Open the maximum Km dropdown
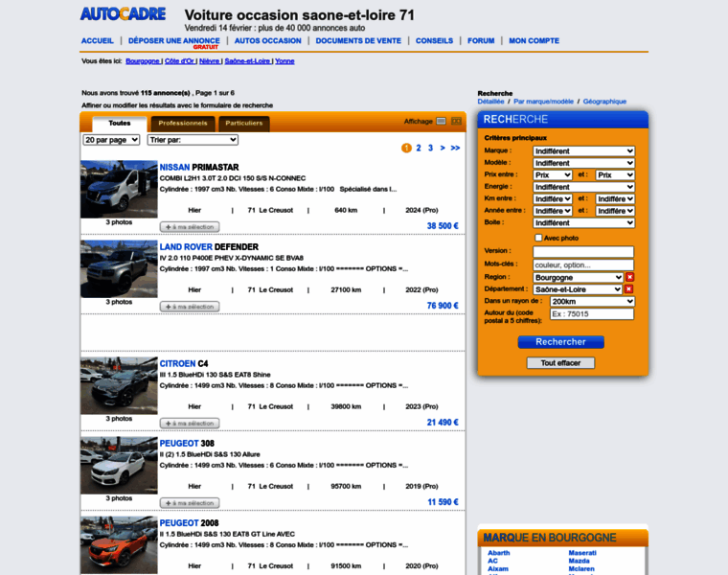728x575 pixels. 615,198
